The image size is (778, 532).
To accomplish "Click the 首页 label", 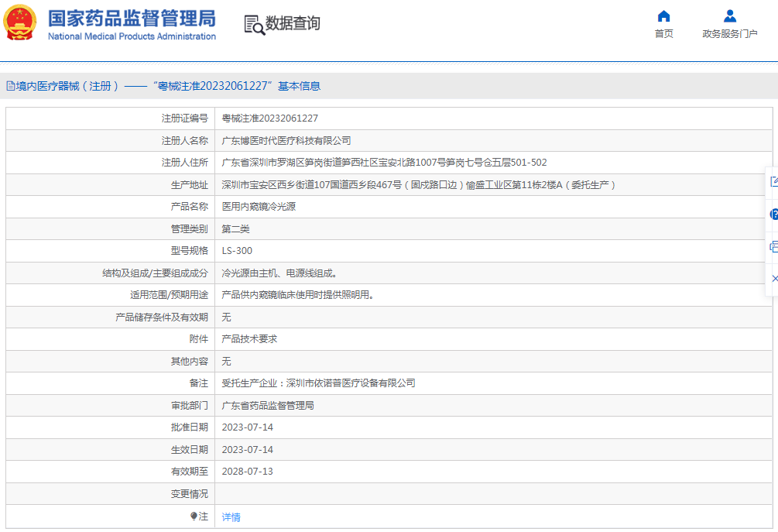I will [x=664, y=34].
